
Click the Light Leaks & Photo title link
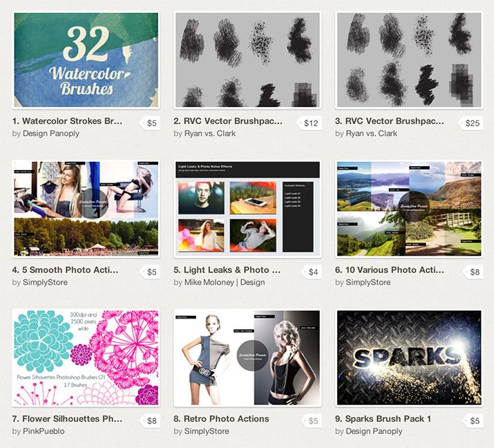tap(227, 270)
